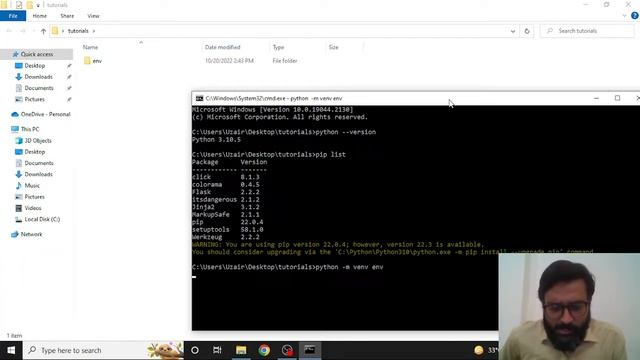
Task: Open the View ribbon tab
Action: pos(93,16)
